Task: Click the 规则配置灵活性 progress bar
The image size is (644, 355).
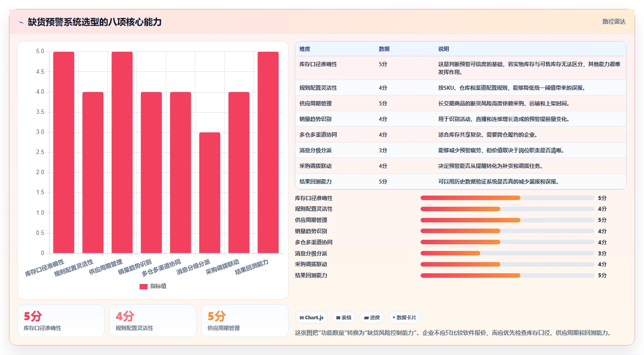Action: (508, 209)
